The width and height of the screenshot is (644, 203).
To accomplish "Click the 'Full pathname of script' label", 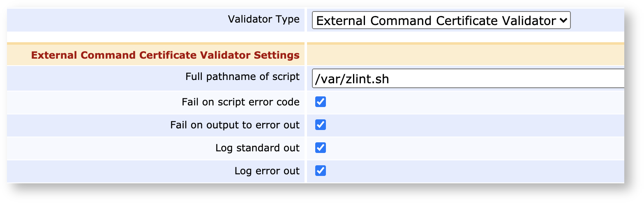I will pyautogui.click(x=242, y=77).
